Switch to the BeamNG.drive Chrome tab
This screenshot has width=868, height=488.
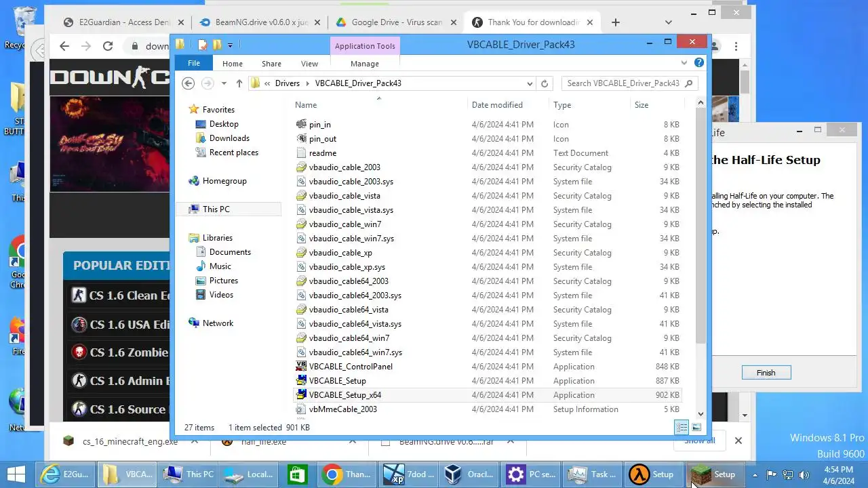(x=260, y=22)
